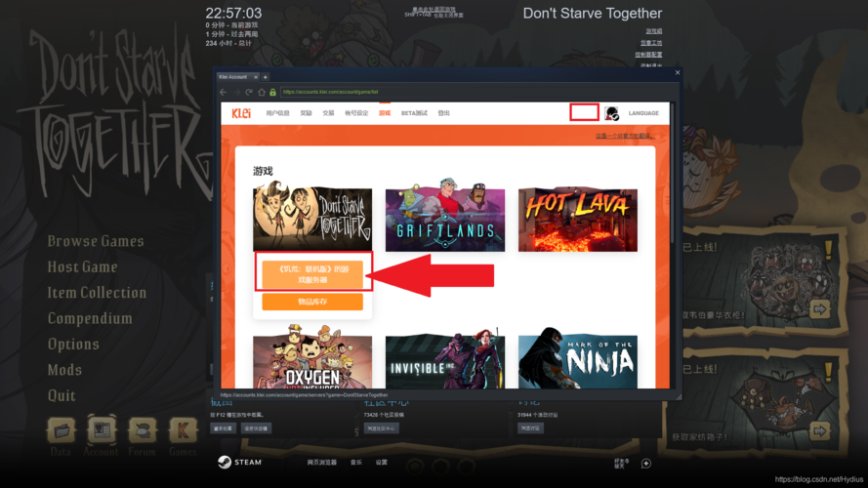Viewport: 868px width, 488px height.
Task: Select 奖励 nav item
Action: tap(307, 113)
